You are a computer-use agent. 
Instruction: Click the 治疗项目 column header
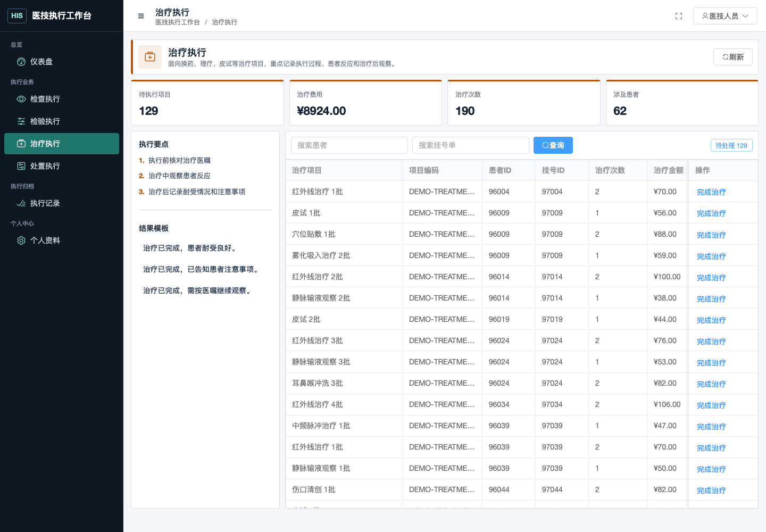344,170
